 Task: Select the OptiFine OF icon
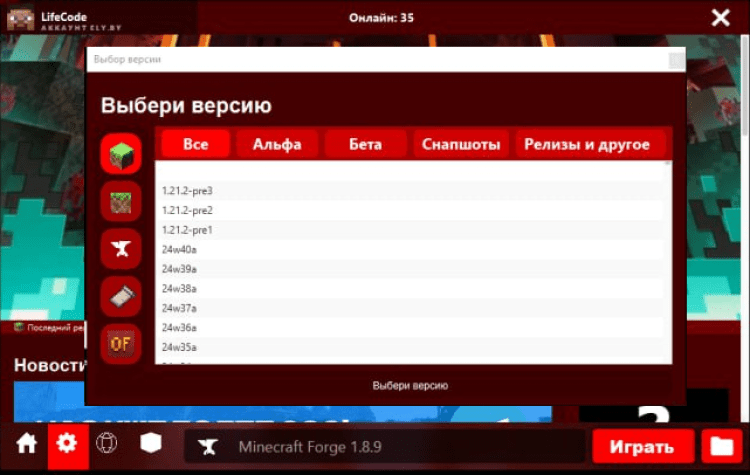point(120,343)
